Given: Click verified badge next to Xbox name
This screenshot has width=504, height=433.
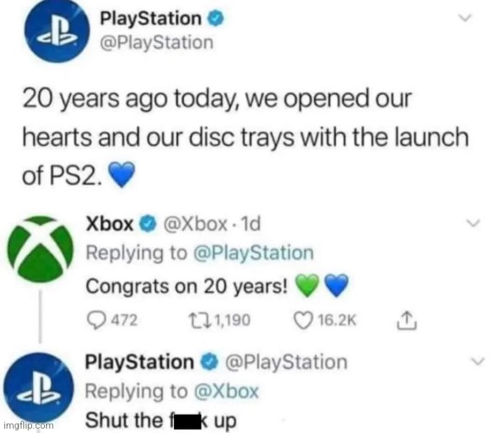Looking at the screenshot, I should pyautogui.click(x=148, y=223).
